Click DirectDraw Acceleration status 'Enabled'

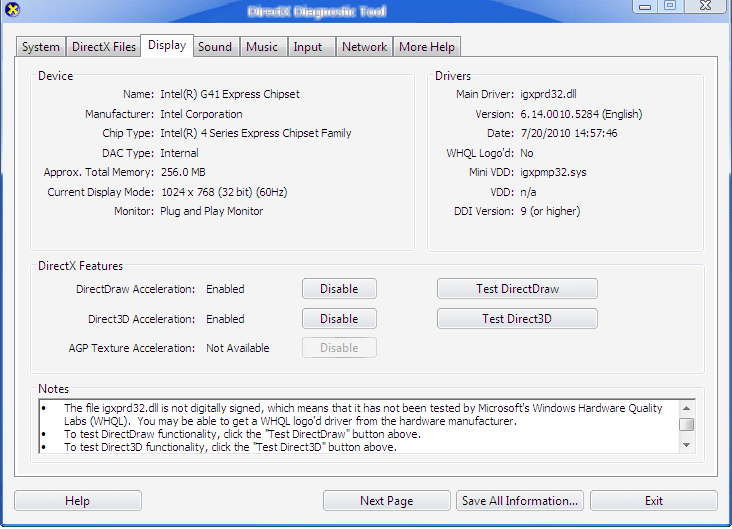[225, 289]
